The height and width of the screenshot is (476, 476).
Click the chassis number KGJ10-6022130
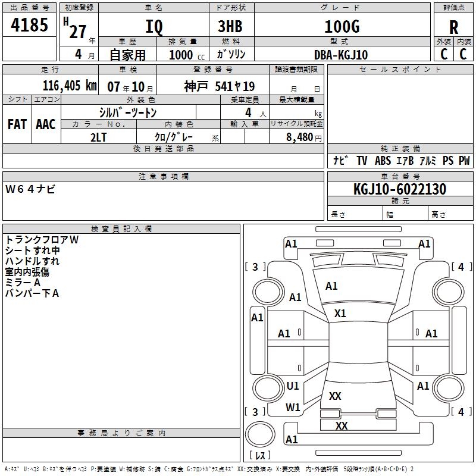coord(399,189)
